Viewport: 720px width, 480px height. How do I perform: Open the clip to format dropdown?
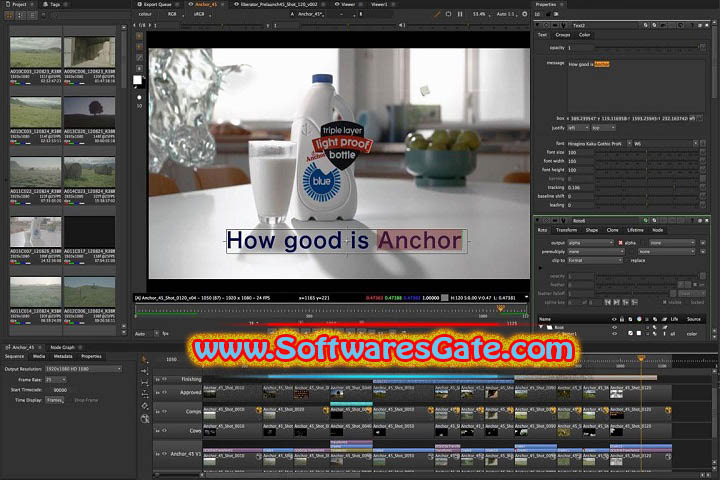click(595, 260)
